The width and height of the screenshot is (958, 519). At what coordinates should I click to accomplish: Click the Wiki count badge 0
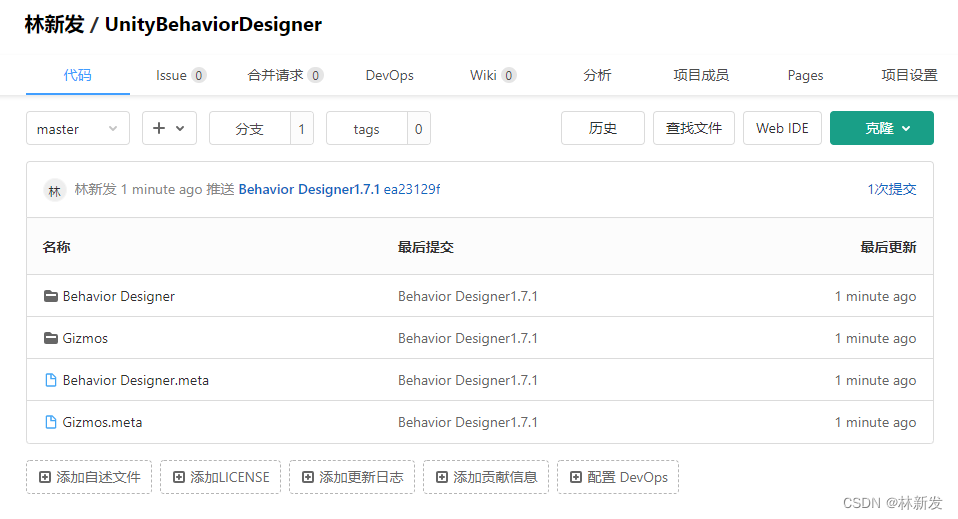[508, 75]
